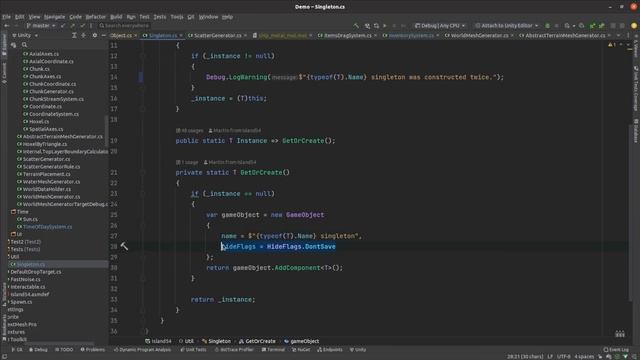The width and height of the screenshot is (640, 360).
Task: Click caret position indicator in status bar
Action: pyautogui.click(x=525, y=356)
